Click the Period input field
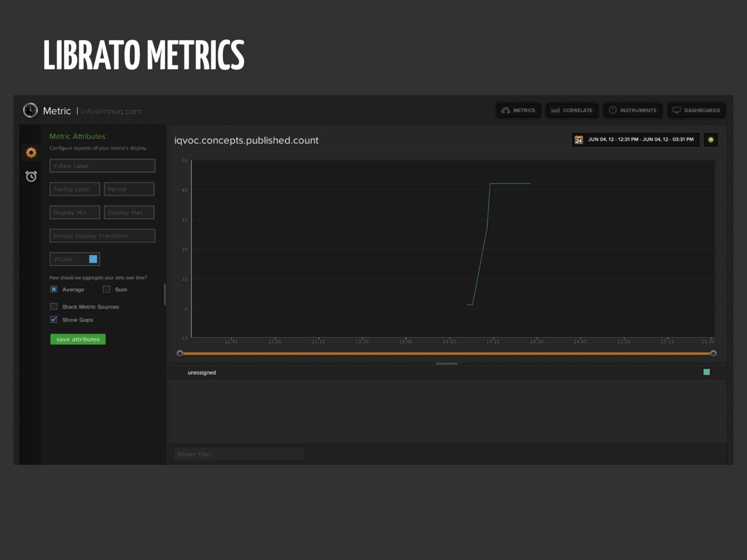 click(129, 189)
